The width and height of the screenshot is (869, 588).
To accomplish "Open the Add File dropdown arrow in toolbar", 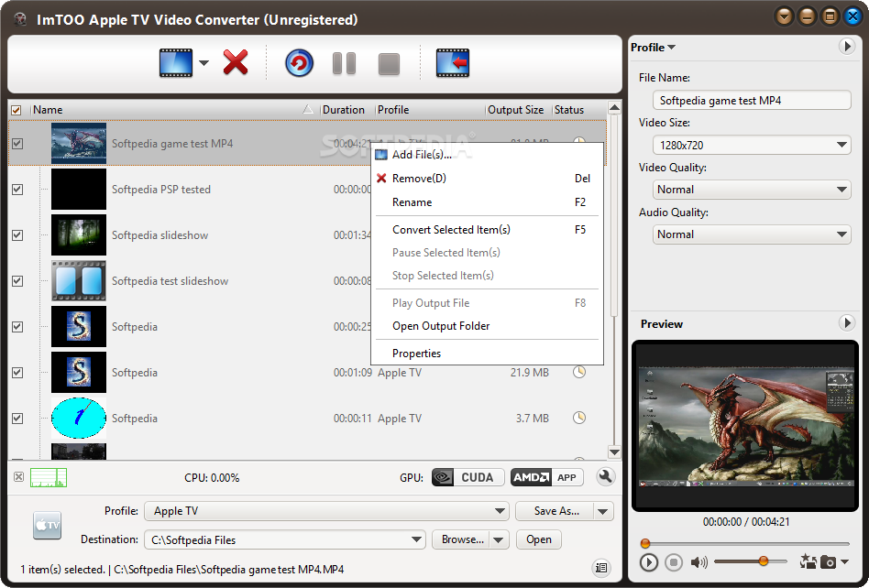I will tap(203, 63).
